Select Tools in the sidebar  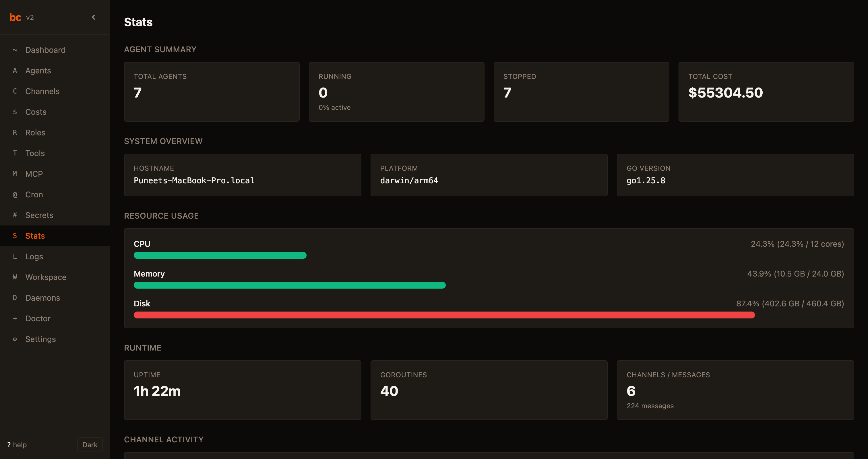coord(55,153)
